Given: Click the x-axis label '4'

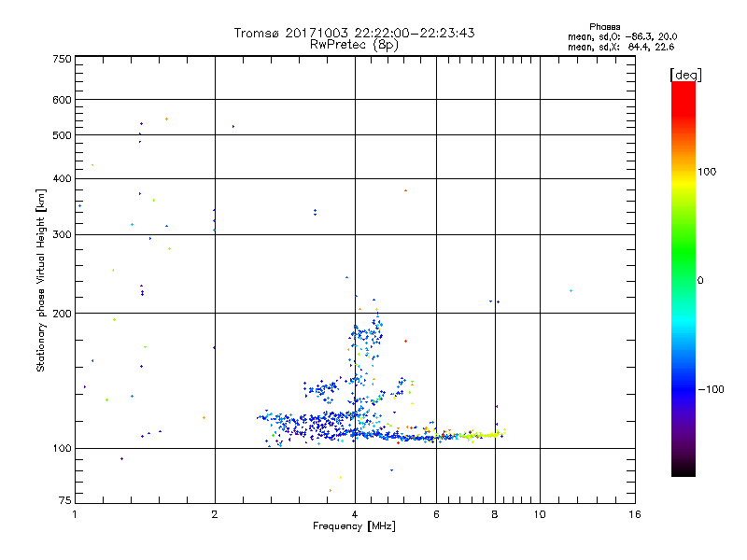Looking at the screenshot, I should 355,514.
